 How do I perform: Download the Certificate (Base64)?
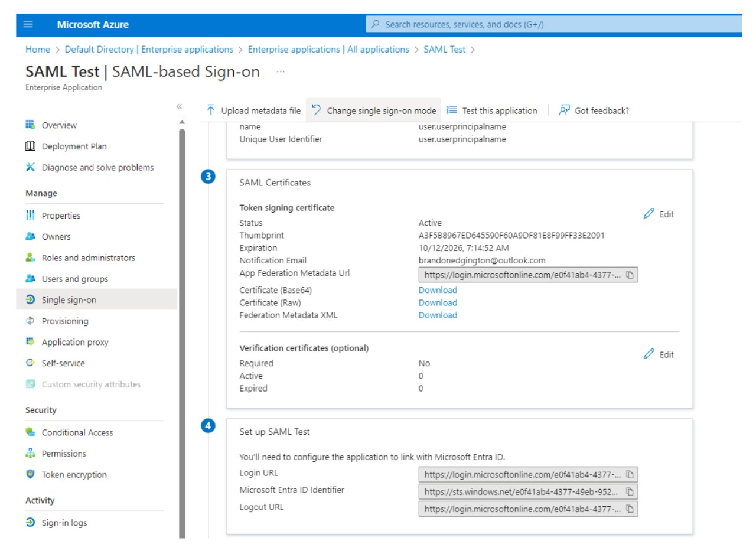coord(438,290)
